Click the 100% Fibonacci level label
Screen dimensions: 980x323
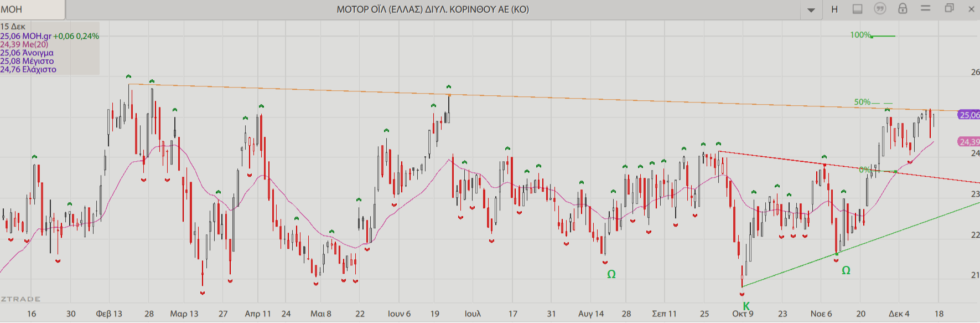pos(860,35)
